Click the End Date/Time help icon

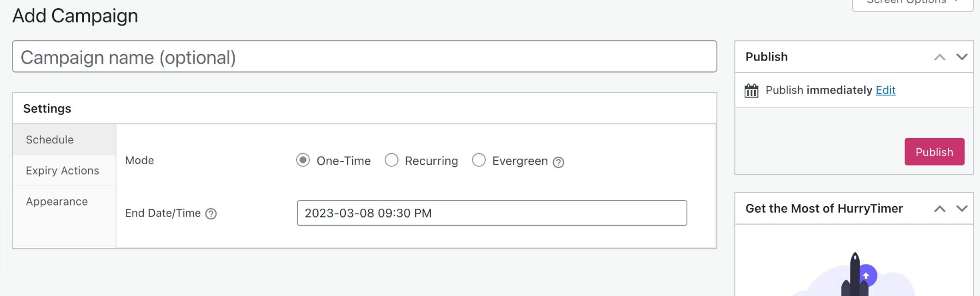pos(211,214)
